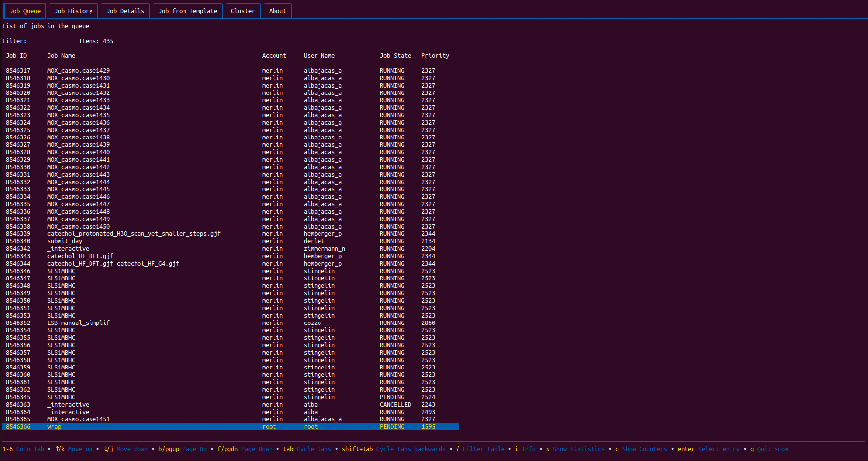Select job 8546339 catechol_protonated row
This screenshot has height=461, width=868.
pyautogui.click(x=198, y=233)
